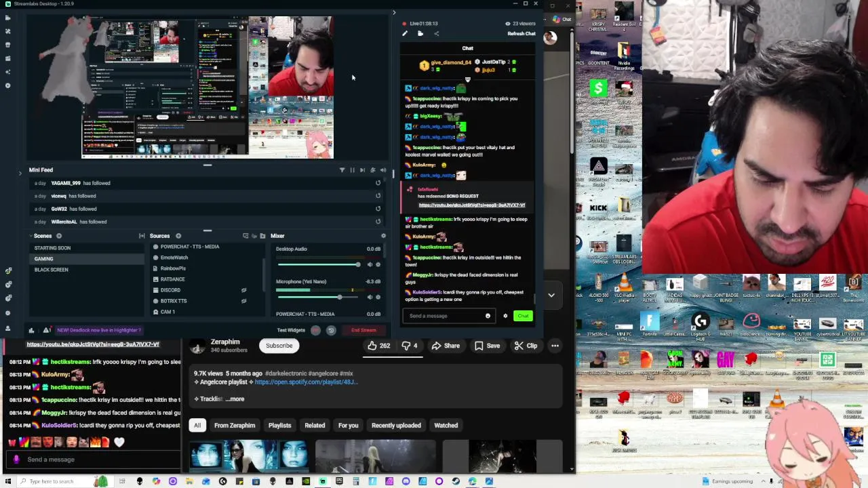The width and height of the screenshot is (868, 488).
Task: Replay the YAGAMII_999 follow alert
Action: tap(378, 183)
